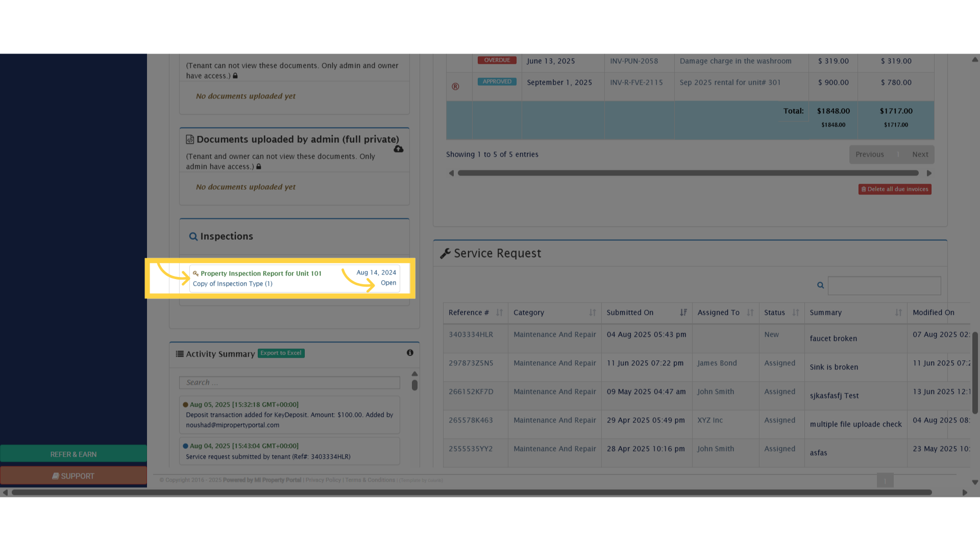Click invoice number INV-R-FVE-2115

[x=636, y=83]
